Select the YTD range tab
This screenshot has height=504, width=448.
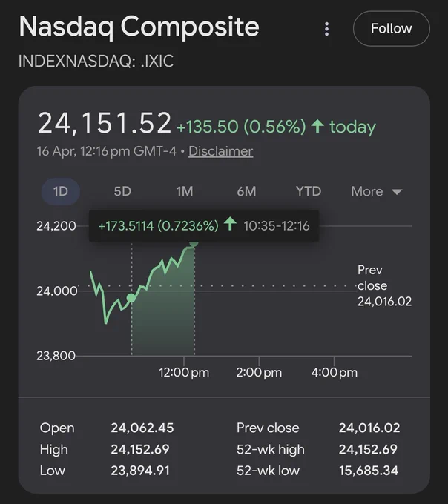[x=309, y=191]
